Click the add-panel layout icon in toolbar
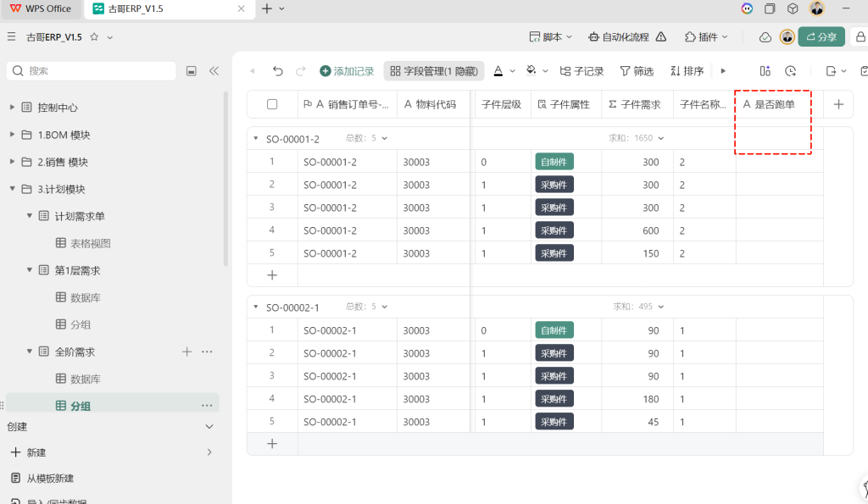Screen dimensions: 868x504 pos(765,71)
